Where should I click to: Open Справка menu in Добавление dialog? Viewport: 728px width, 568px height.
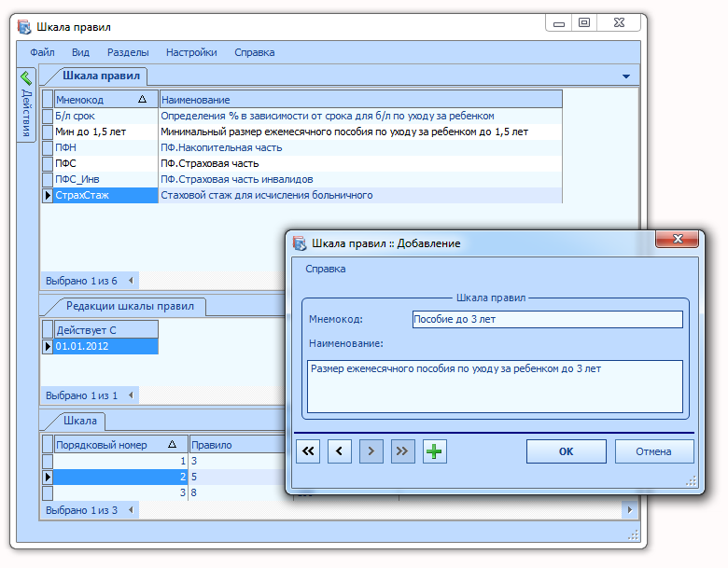(326, 269)
